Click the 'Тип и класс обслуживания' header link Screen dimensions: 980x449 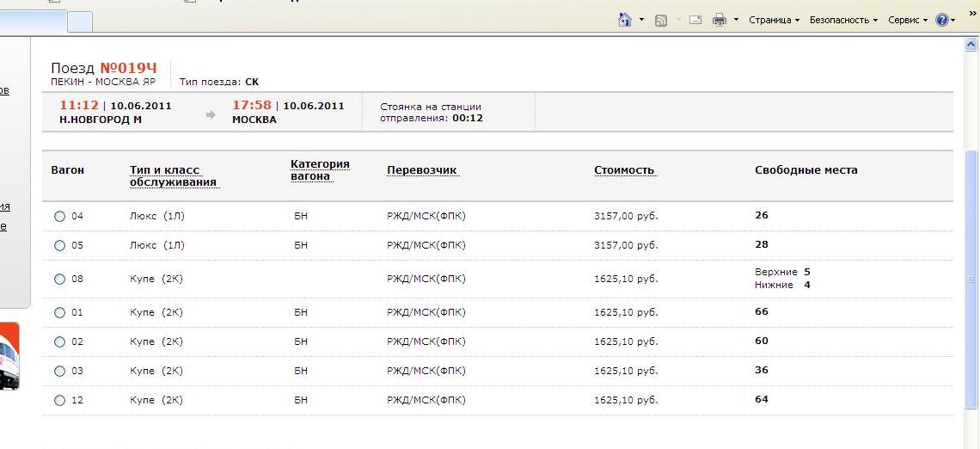[173, 175]
